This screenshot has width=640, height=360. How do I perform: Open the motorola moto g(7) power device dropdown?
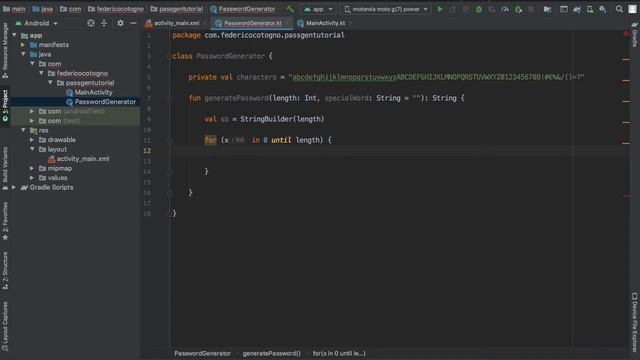[x=386, y=9]
